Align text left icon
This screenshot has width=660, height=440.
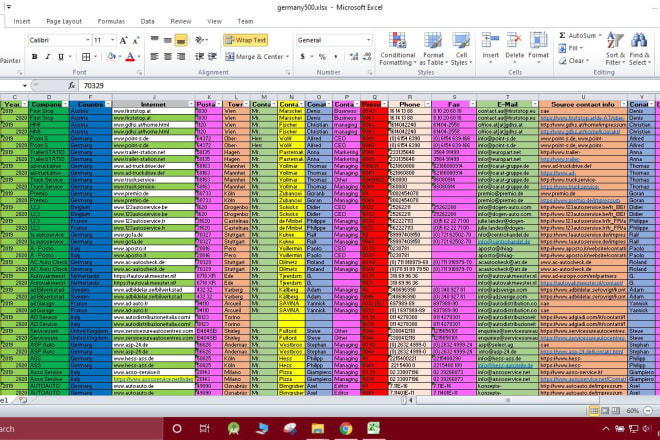pos(154,56)
